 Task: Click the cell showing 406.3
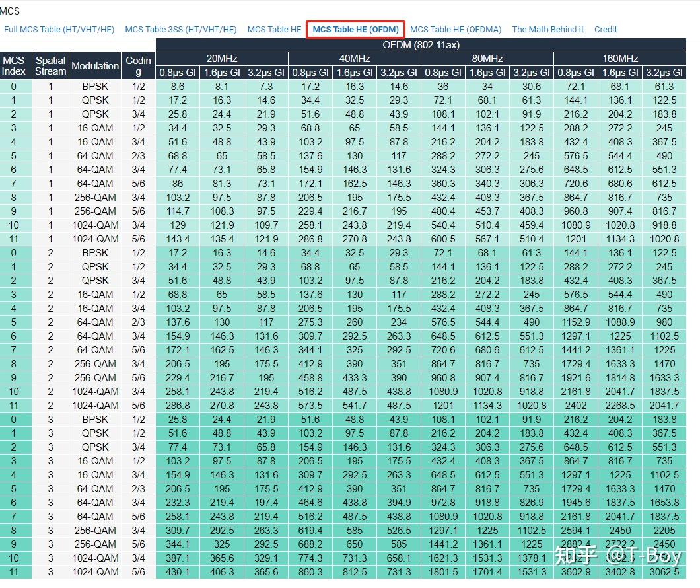click(x=222, y=572)
